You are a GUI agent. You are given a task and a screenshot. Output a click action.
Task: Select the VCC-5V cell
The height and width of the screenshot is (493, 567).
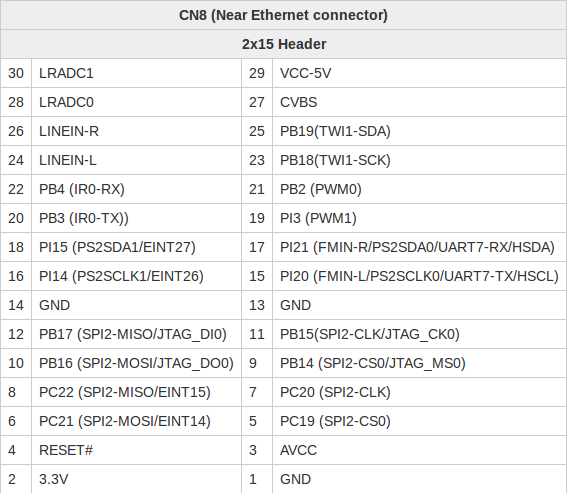pos(419,73)
